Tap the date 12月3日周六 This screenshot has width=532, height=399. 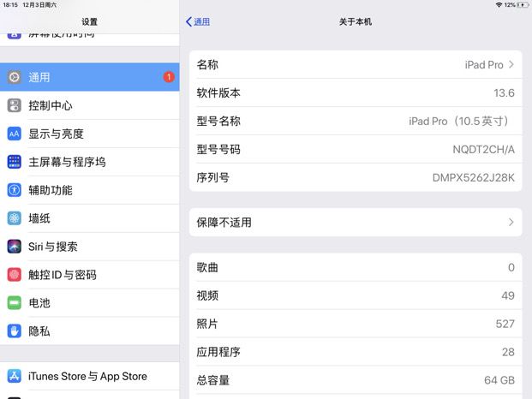point(39,5)
